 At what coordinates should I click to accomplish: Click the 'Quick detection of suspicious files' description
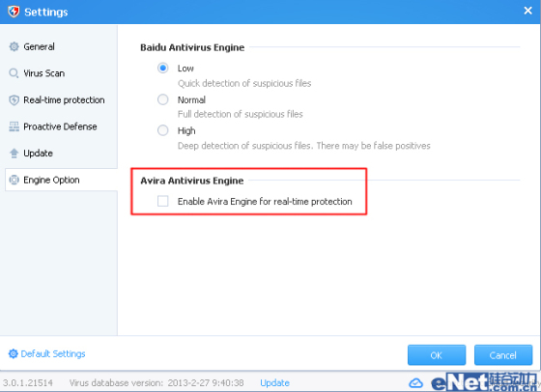click(244, 83)
